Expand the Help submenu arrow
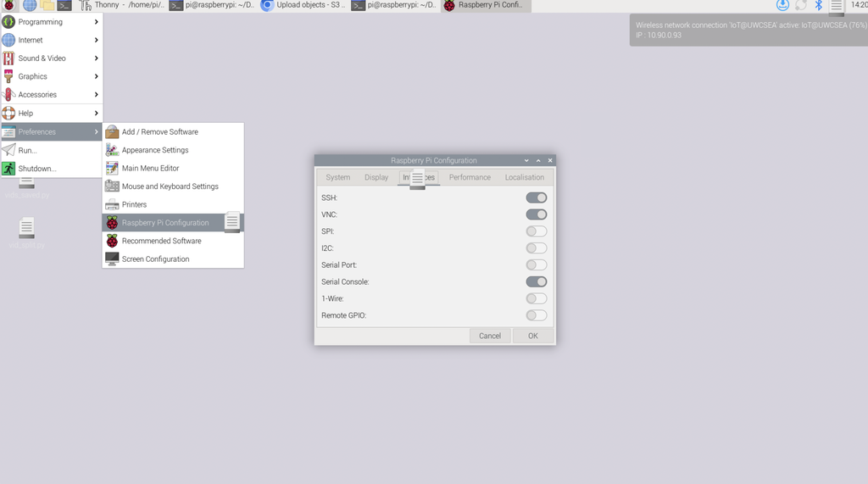868x484 pixels. (97, 113)
